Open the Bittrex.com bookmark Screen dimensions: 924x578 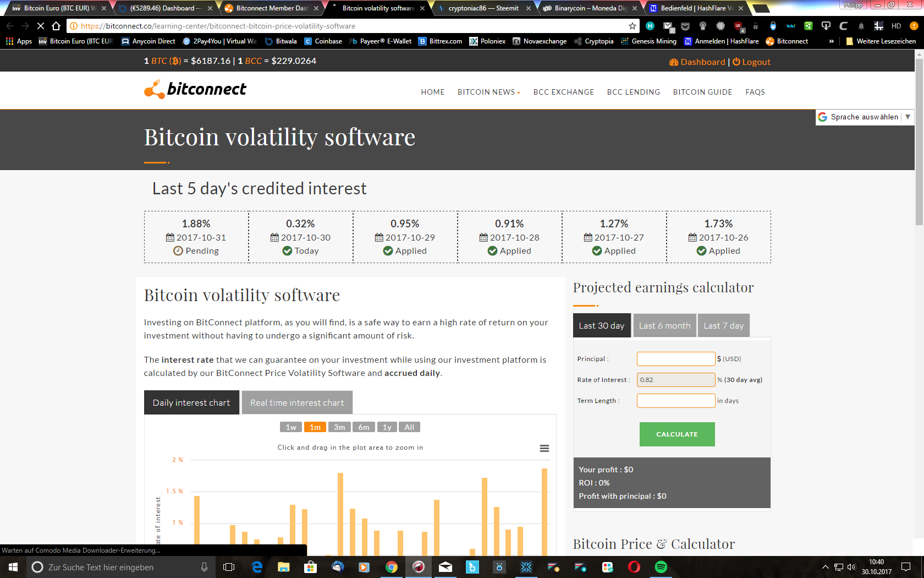[x=440, y=41]
